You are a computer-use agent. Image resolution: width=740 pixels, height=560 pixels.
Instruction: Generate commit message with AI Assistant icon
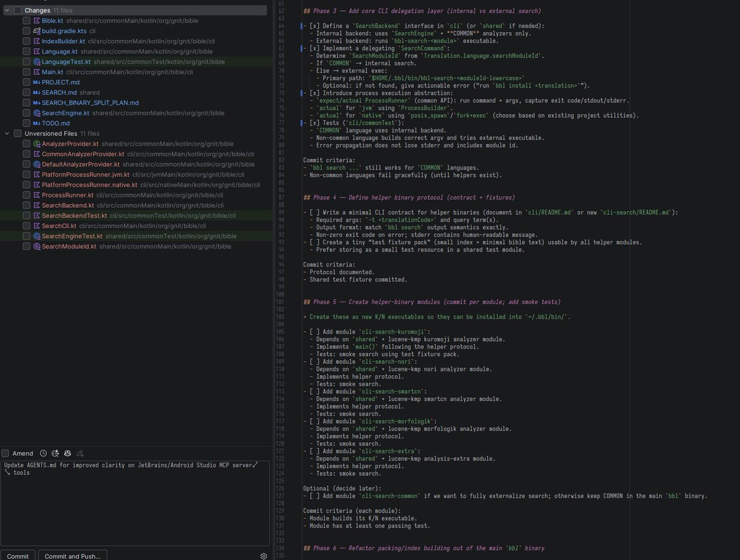point(55,453)
